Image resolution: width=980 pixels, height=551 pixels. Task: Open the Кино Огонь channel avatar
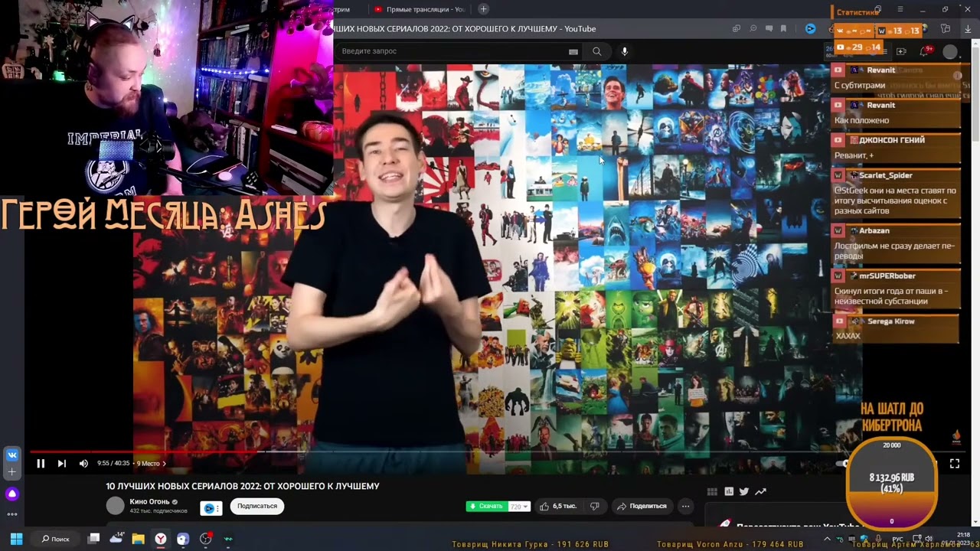115,506
